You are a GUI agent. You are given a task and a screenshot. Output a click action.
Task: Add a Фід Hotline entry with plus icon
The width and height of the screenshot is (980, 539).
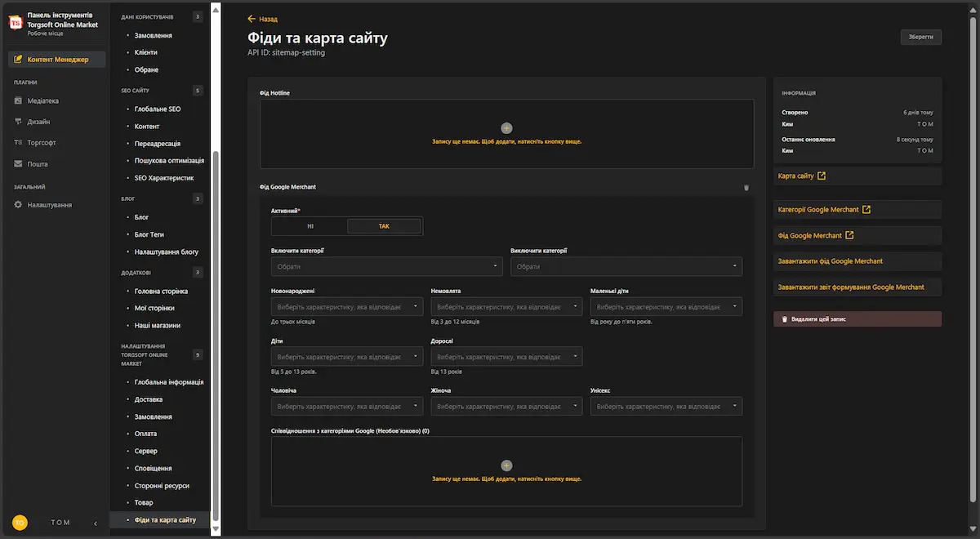point(506,128)
